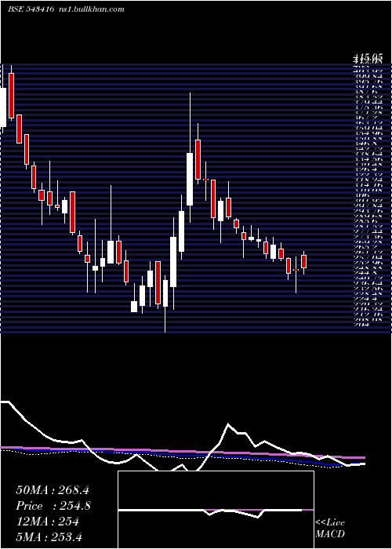This screenshot has width=392, height=549.
Task: Open the ns1.bullkhan.com source label
Action: click(90, 9)
